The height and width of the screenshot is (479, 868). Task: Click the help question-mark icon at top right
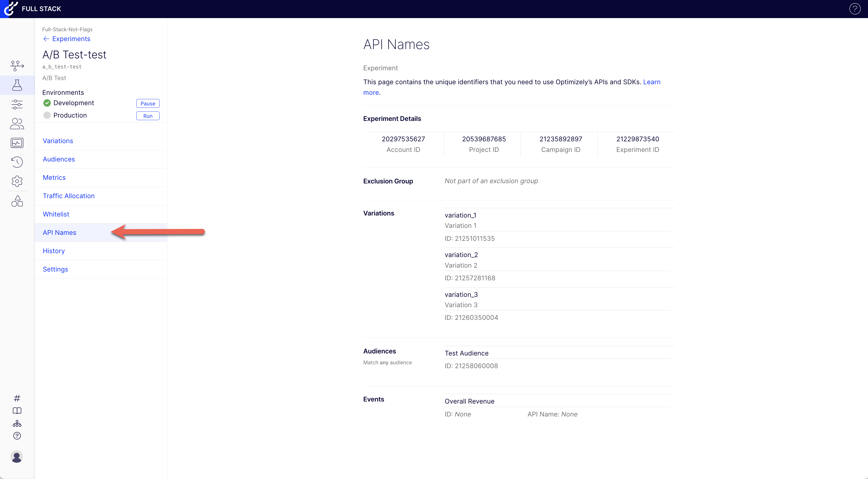coord(855,9)
